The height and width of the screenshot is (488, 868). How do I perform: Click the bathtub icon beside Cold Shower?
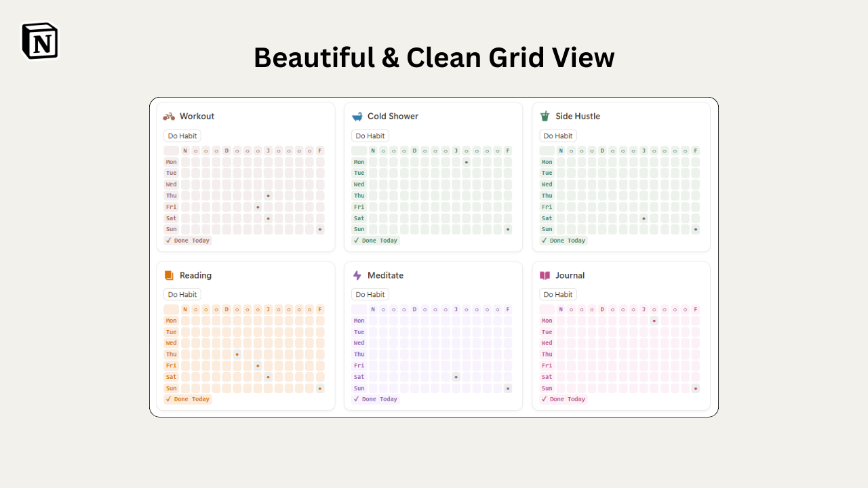[356, 116]
